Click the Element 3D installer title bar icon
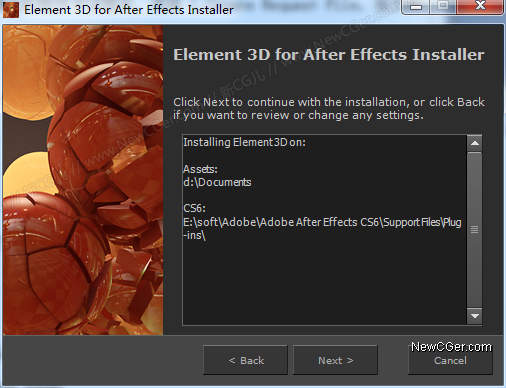 pyautogui.click(x=10, y=9)
